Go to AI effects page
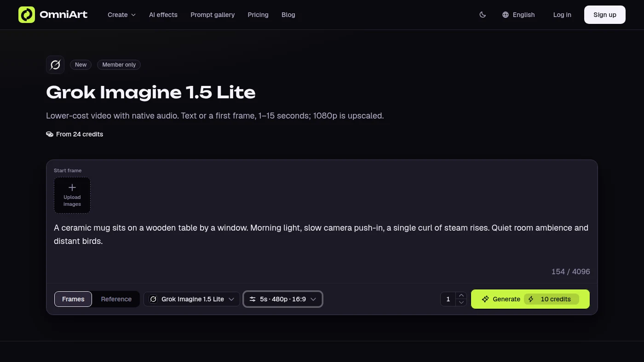The height and width of the screenshot is (362, 644). point(163,15)
